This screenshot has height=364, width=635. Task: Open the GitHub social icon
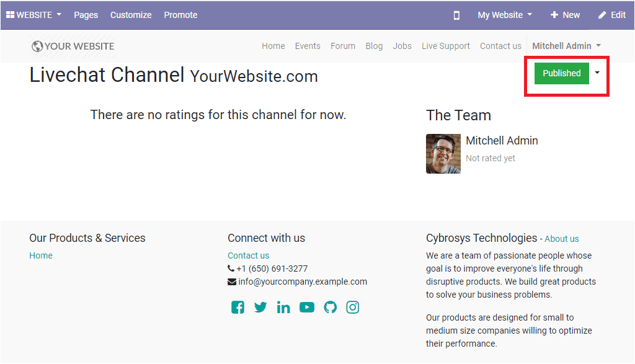pos(330,308)
